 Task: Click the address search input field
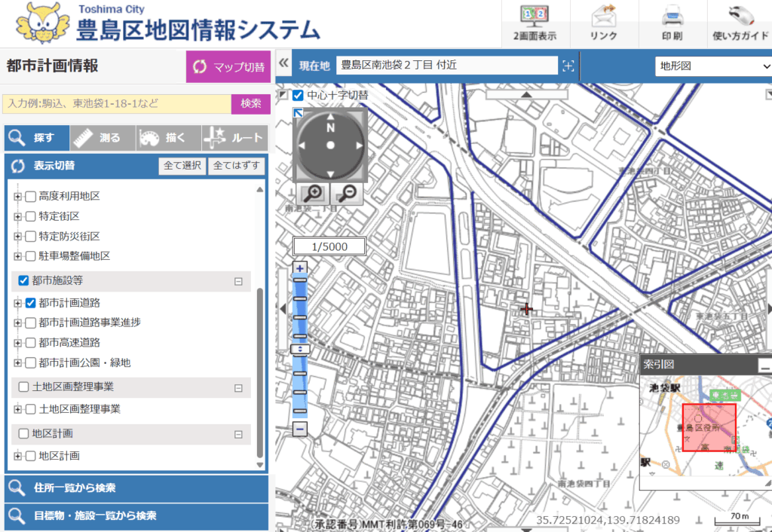click(117, 104)
